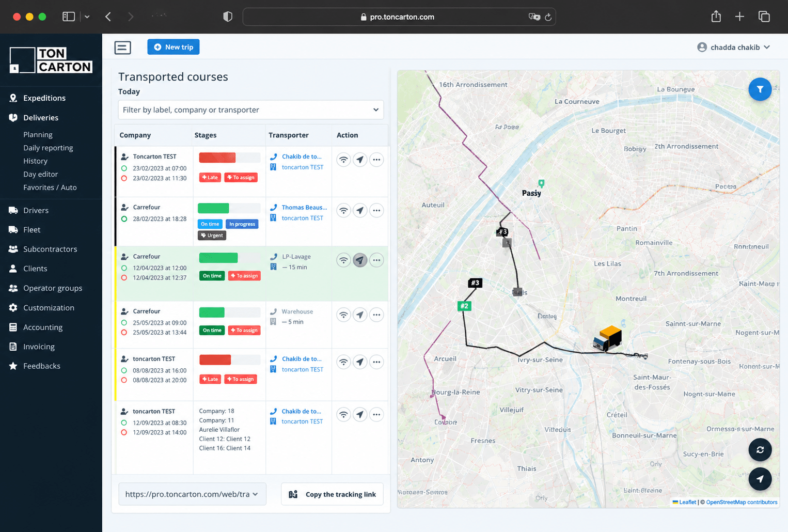Screen dimensions: 788x532
Task: Open Feedbacks page
Action: click(x=42, y=366)
